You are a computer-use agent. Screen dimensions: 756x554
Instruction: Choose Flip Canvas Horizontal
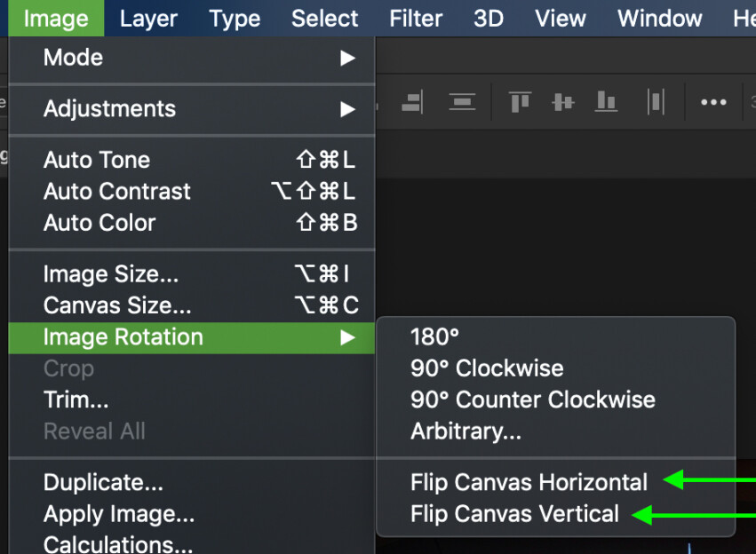pyautogui.click(x=529, y=482)
